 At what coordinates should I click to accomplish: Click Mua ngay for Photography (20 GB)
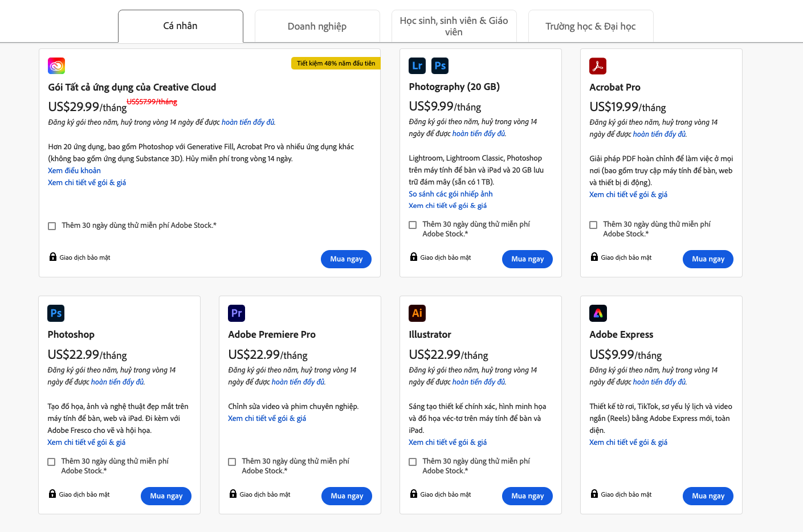(528, 259)
